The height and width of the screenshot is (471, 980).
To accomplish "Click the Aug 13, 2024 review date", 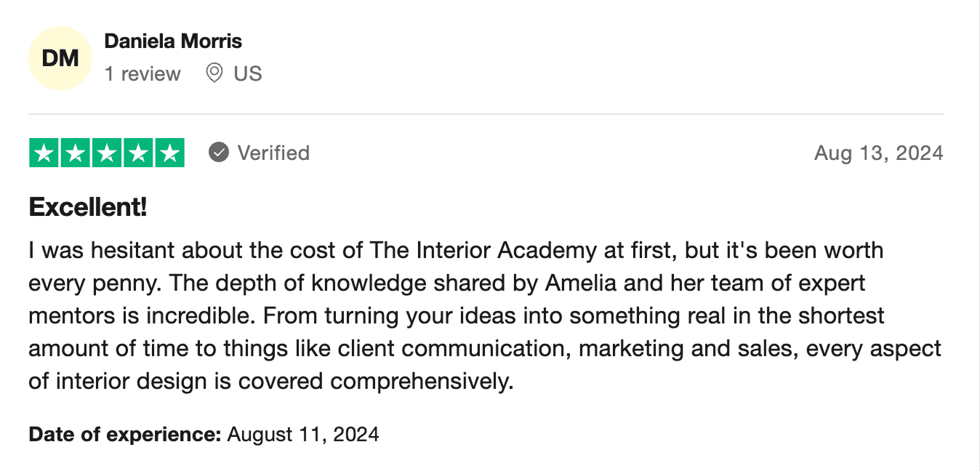I will tap(878, 153).
